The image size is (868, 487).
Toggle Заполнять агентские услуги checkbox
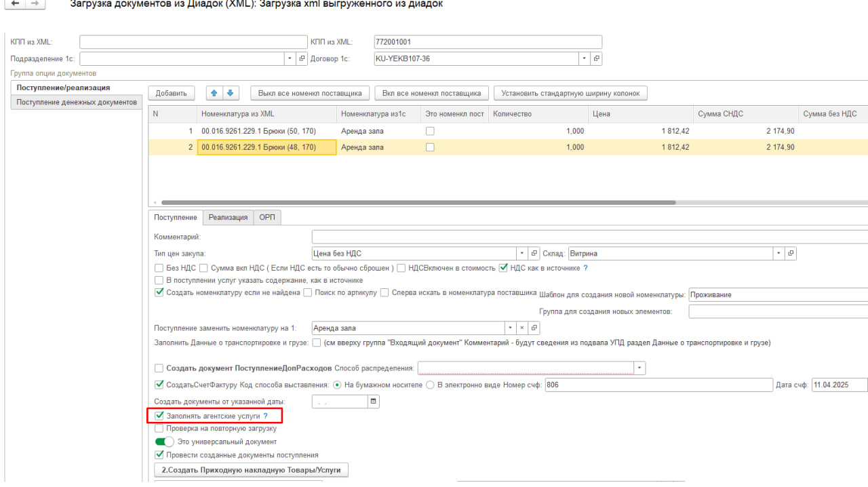[x=159, y=415]
